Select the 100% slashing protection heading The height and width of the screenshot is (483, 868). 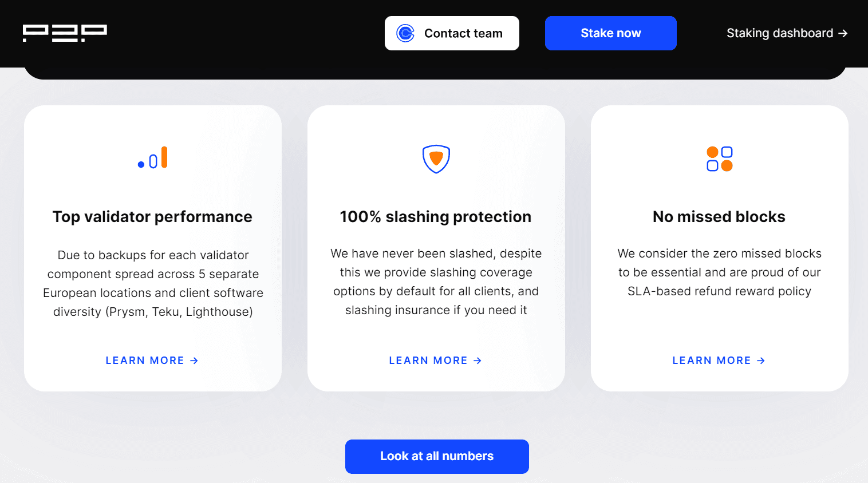tap(436, 217)
